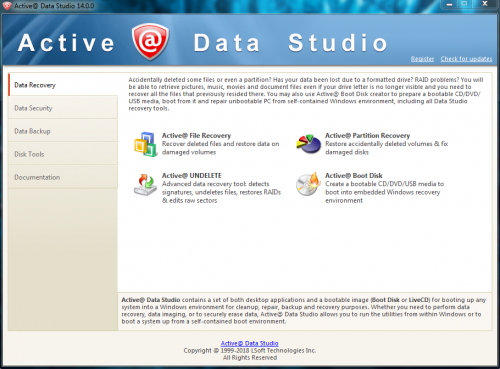Image resolution: width=500 pixels, height=369 pixels.
Task: Click the Active@ UNDELETE drive icon
Action: (x=145, y=185)
